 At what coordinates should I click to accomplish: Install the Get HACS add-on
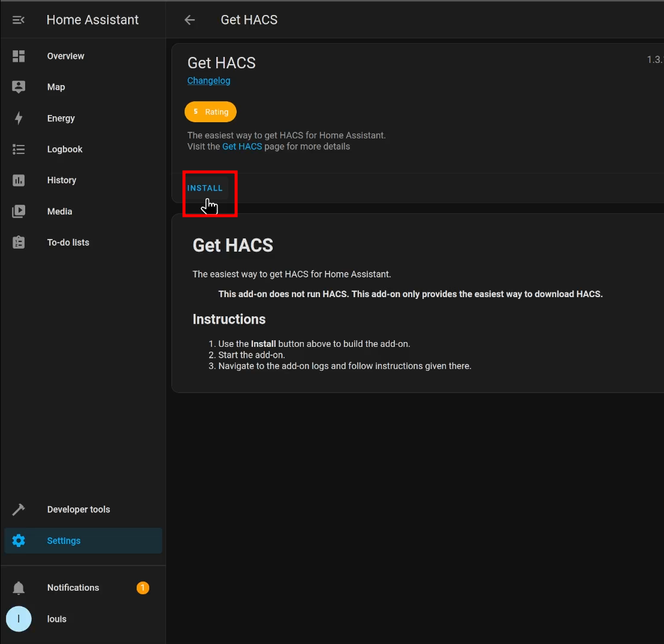[205, 188]
